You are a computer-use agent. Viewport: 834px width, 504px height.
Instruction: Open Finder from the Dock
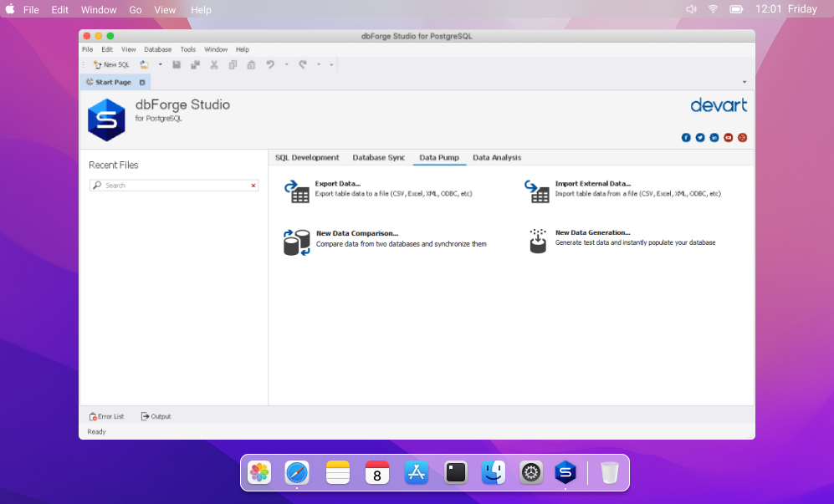point(494,472)
